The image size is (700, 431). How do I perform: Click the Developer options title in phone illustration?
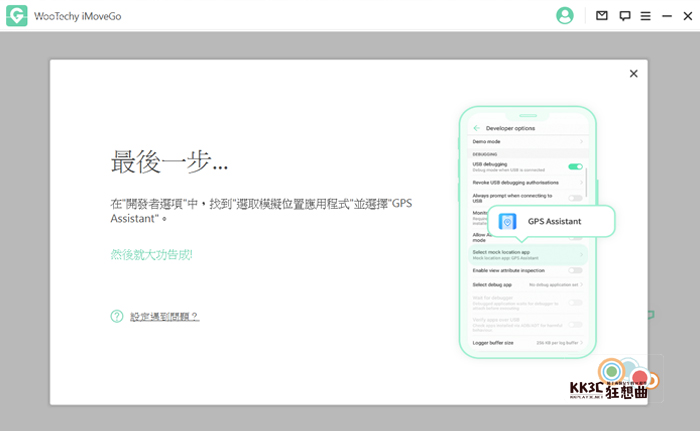pyautogui.click(x=510, y=128)
